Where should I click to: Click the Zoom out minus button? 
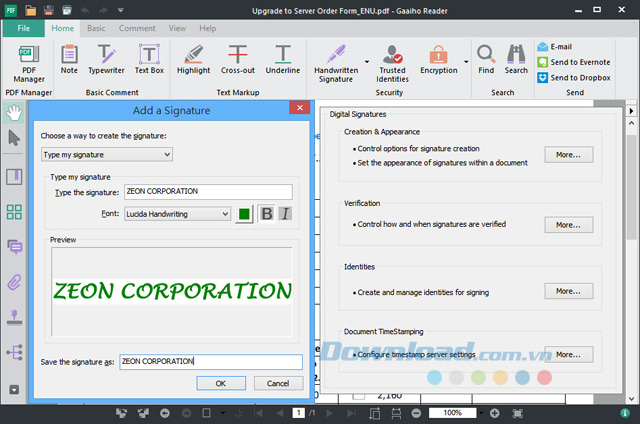(416, 413)
